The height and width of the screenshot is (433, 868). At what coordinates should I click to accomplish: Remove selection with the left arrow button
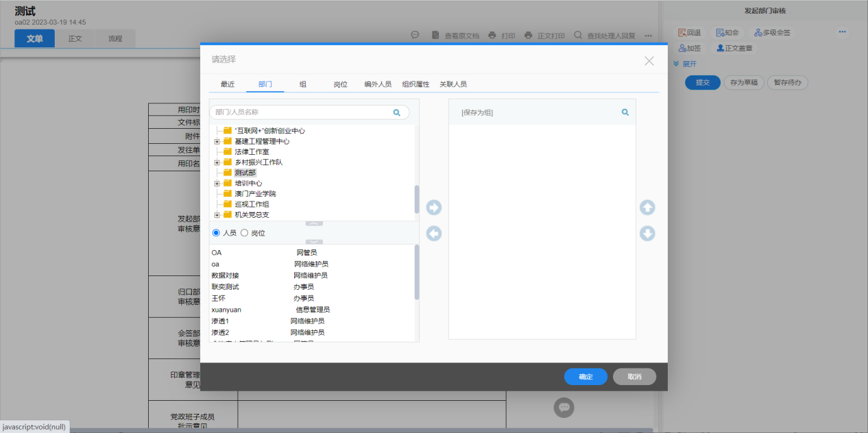coord(433,234)
